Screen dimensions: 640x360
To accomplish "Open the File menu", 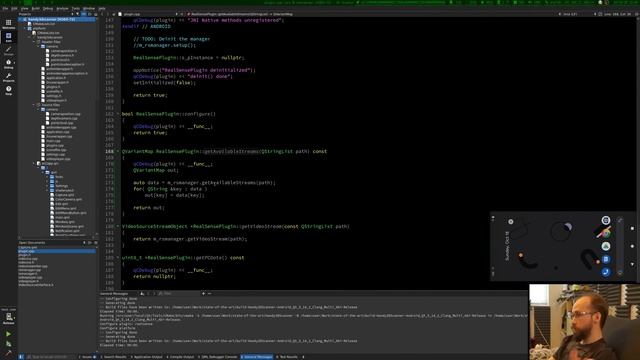I will tap(5, 8).
